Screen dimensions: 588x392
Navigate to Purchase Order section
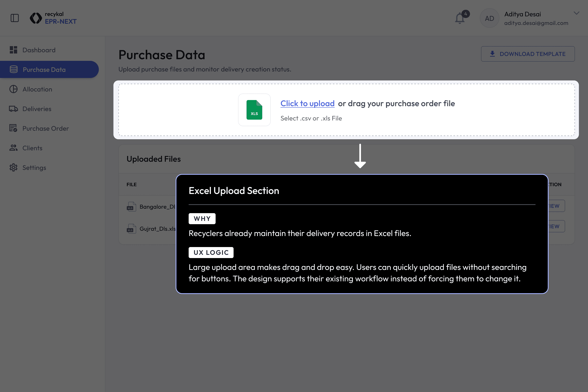pos(46,128)
